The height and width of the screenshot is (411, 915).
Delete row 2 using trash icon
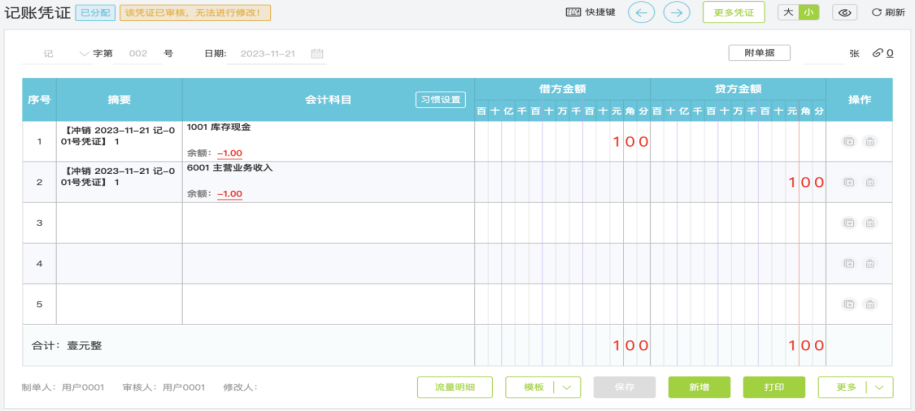click(870, 183)
